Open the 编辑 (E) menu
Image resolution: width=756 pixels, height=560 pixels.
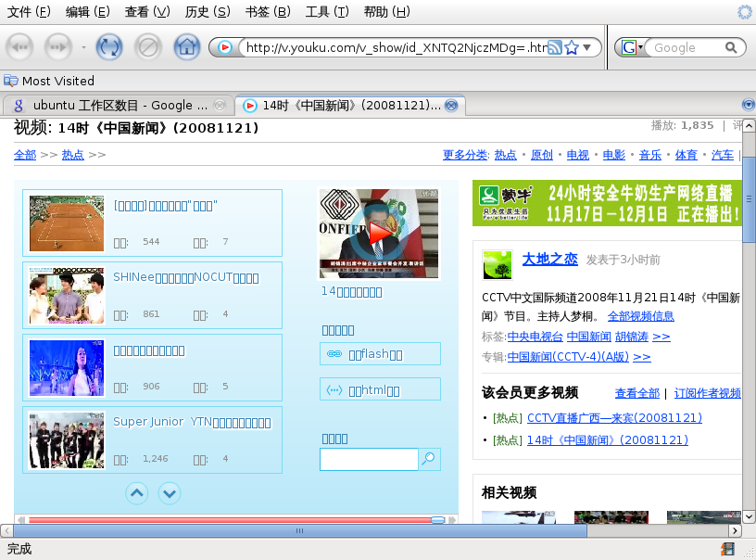87,11
